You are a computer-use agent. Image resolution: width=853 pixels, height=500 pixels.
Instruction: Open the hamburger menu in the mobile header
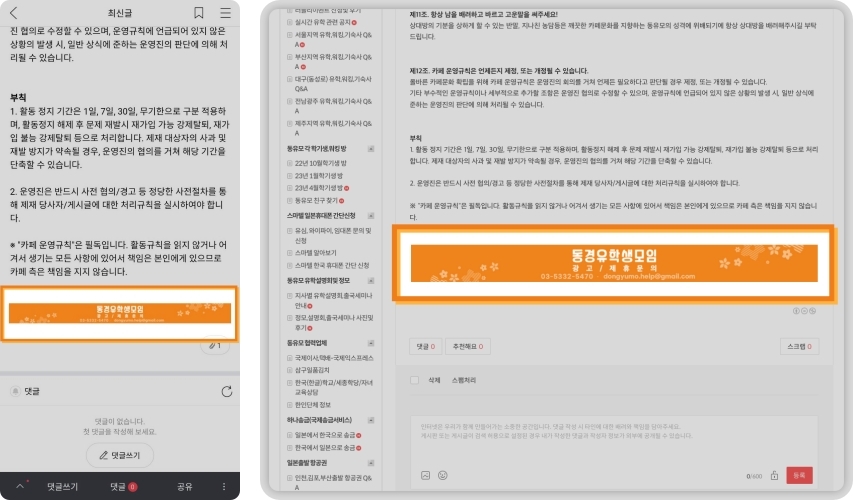225,13
